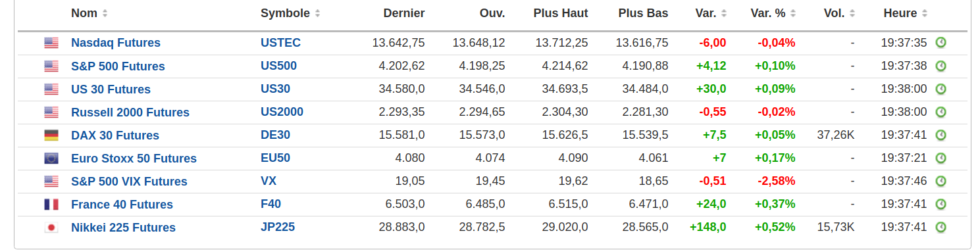Click the clock icon in Nasdaq Futures row
The height and width of the screenshot is (252, 980).
tap(941, 43)
